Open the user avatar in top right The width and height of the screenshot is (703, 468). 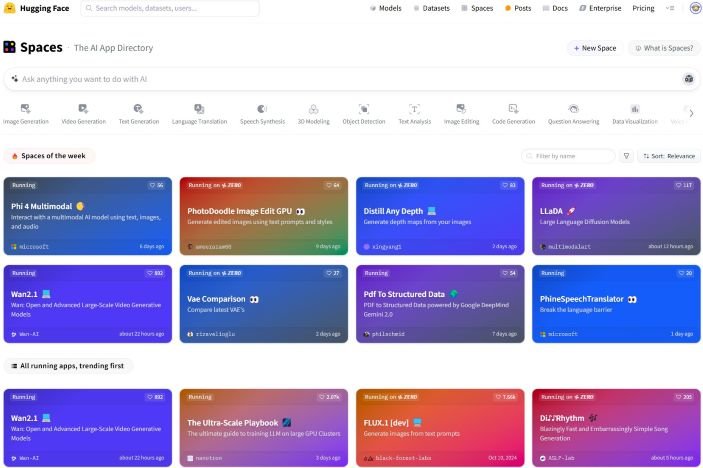click(x=695, y=8)
